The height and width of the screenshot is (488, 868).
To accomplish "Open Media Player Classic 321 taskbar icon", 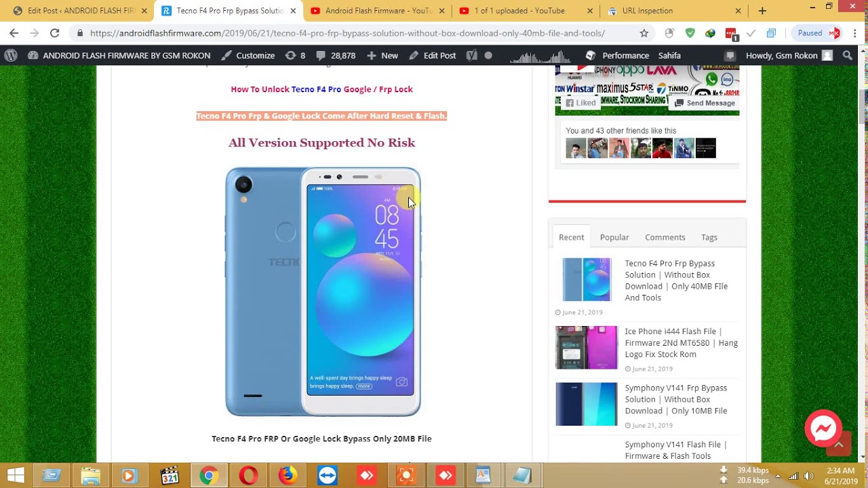I will pyautogui.click(x=170, y=476).
